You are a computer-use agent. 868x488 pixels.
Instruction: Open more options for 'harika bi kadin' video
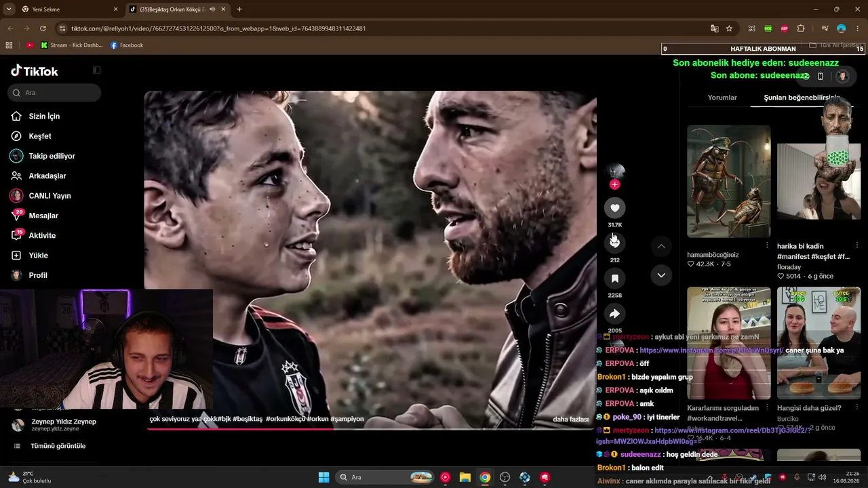[857, 245]
